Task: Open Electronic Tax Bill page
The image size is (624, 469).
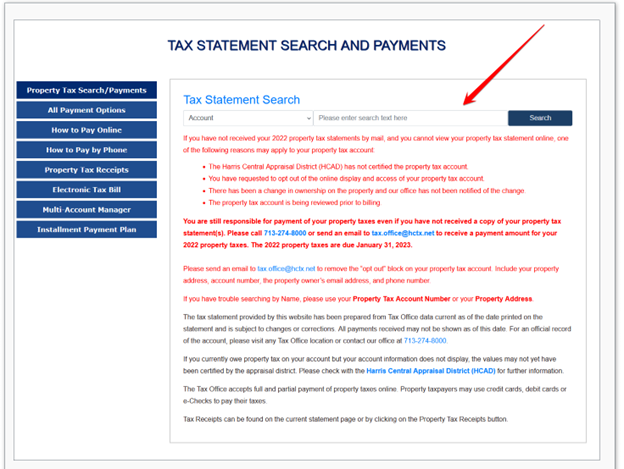Action: point(86,190)
